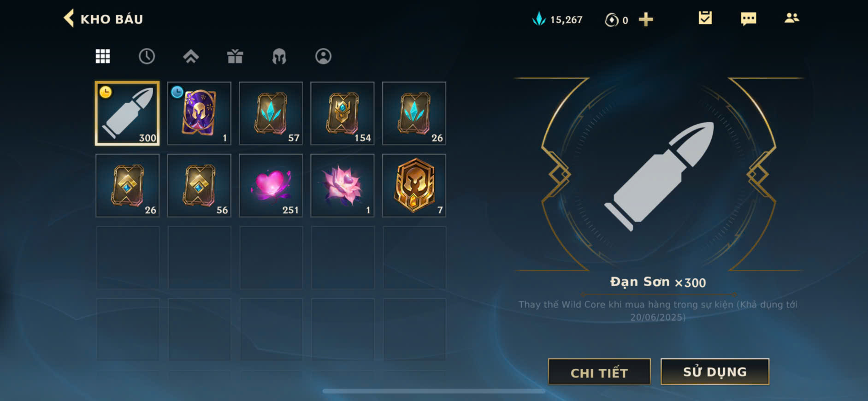Select the pink heart item with 251
This screenshot has height=401, width=868.
coord(271,185)
